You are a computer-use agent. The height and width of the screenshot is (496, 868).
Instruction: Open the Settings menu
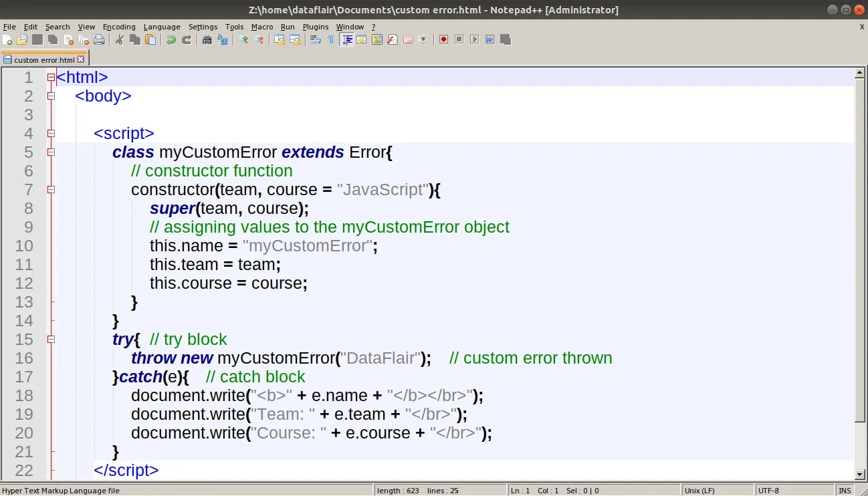[203, 27]
